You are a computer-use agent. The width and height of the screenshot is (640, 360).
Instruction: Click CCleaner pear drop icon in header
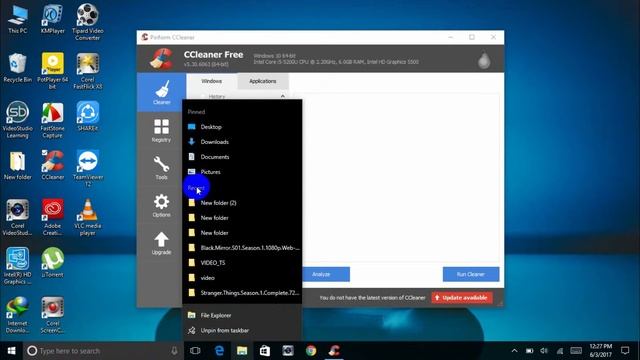484,60
